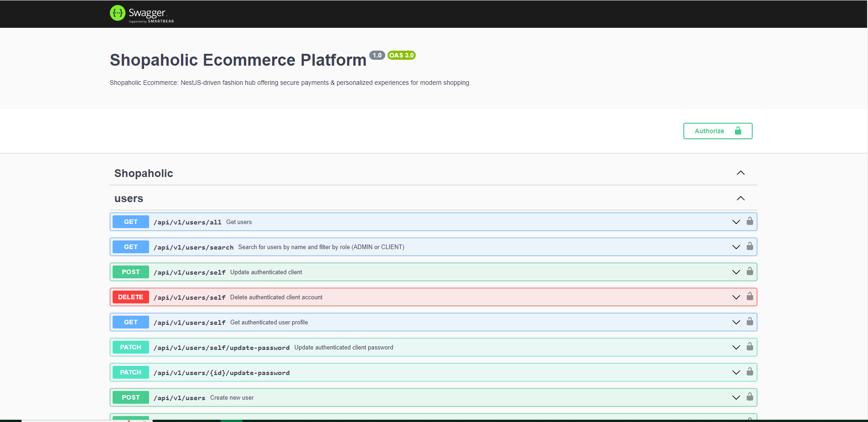This screenshot has height=422, width=868.
Task: Expand the POST Create new user arrow
Action: click(736, 397)
